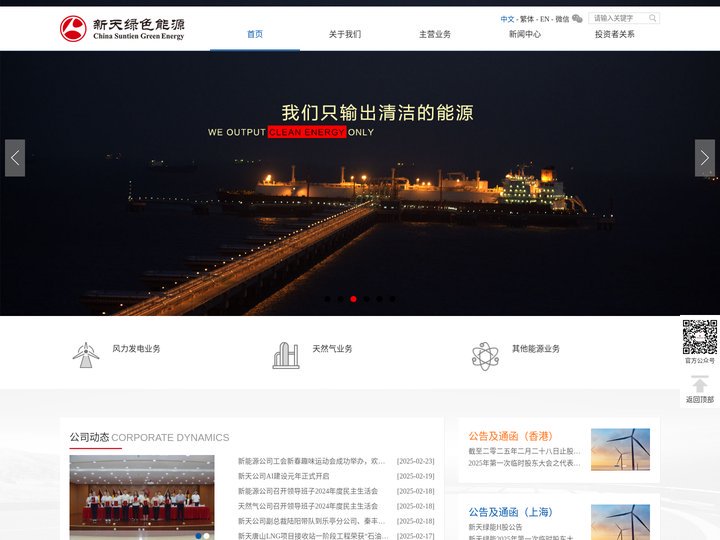
Task: Click the CLEAN ENERGY banner highlight
Action: [307, 132]
